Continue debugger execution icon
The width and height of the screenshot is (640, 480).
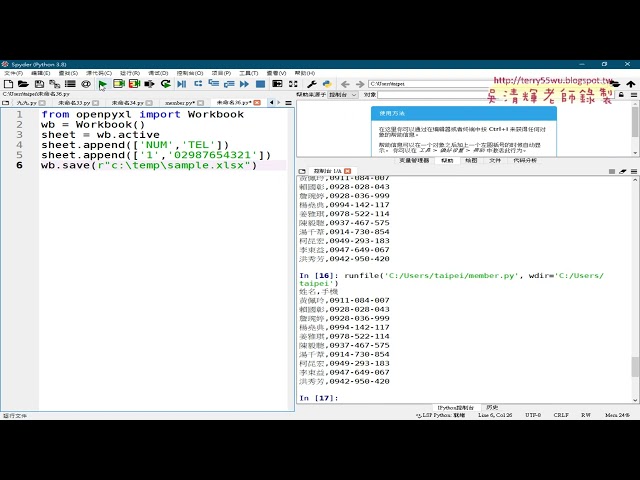click(244, 84)
